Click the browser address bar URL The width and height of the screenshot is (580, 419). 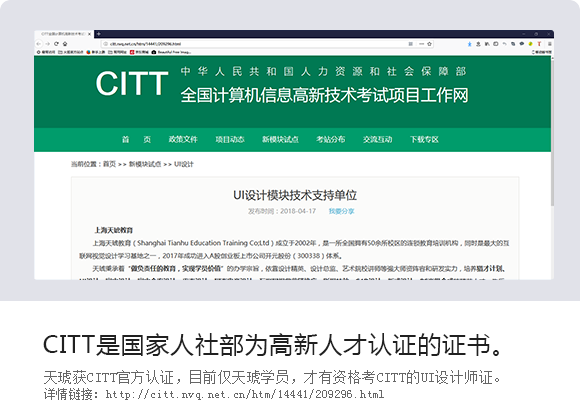pos(145,44)
